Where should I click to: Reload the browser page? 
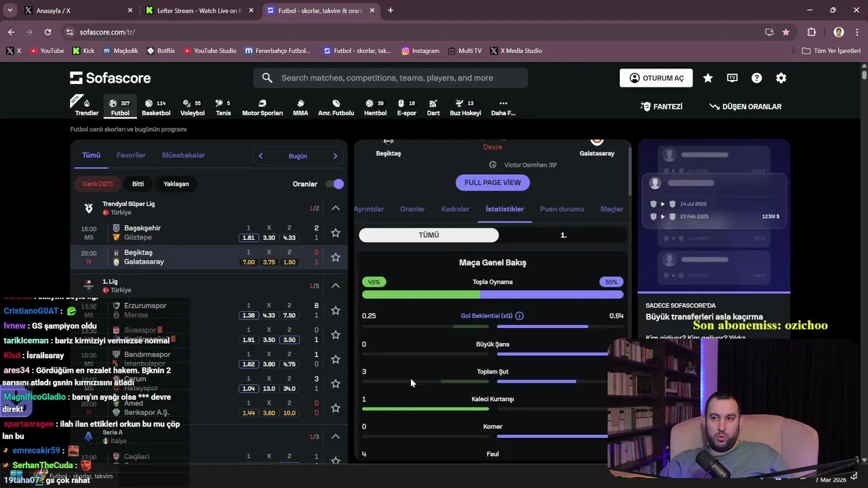point(47,32)
